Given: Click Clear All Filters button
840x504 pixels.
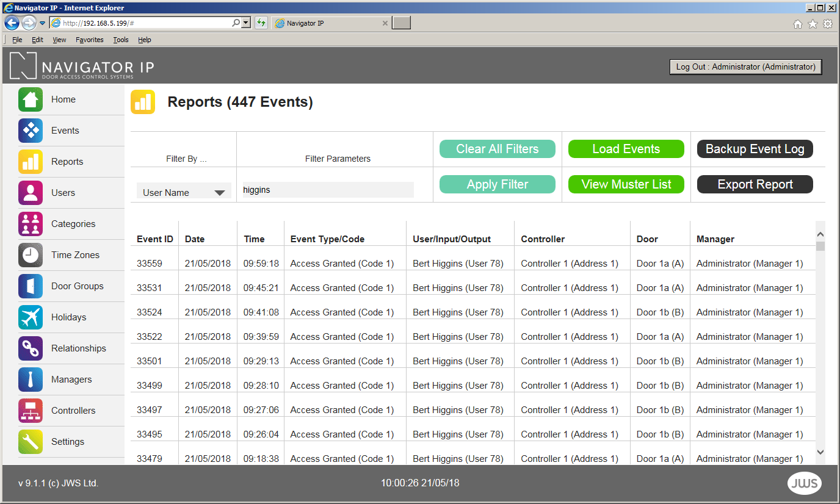Looking at the screenshot, I should coord(498,149).
